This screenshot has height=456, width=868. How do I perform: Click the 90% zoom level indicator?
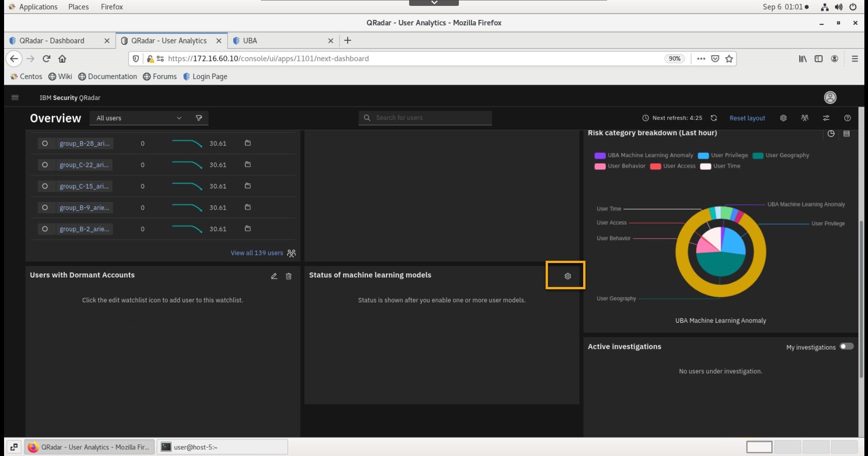[x=675, y=59]
